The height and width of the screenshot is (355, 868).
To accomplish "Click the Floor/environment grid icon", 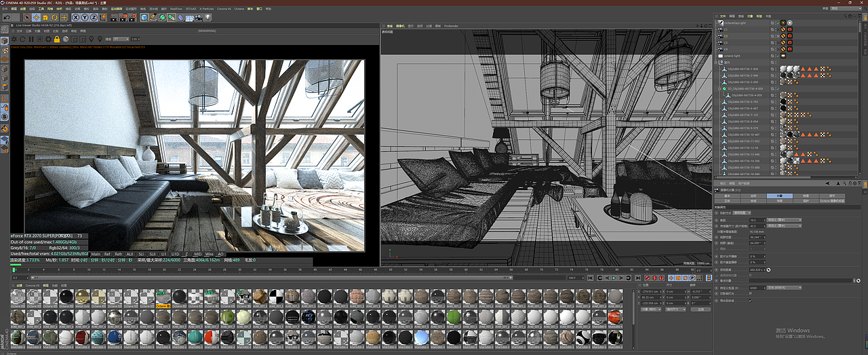I will 189,17.
